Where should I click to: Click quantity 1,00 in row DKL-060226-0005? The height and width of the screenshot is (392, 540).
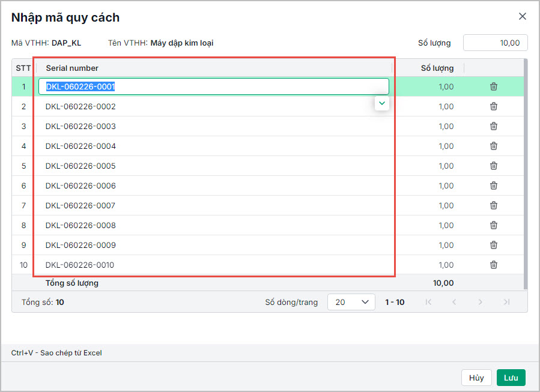tap(446, 166)
